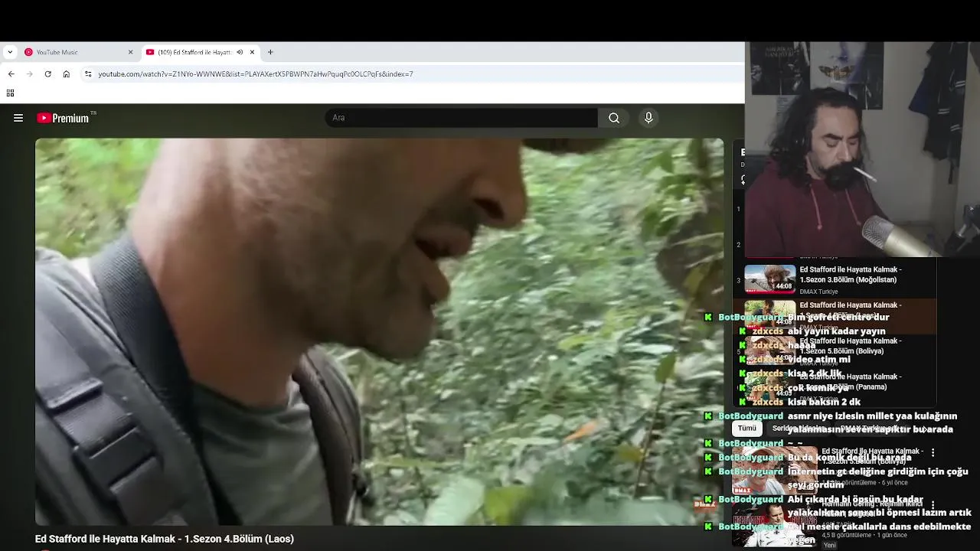
Task: Go to YouTube Premium home logo
Action: click(63, 118)
